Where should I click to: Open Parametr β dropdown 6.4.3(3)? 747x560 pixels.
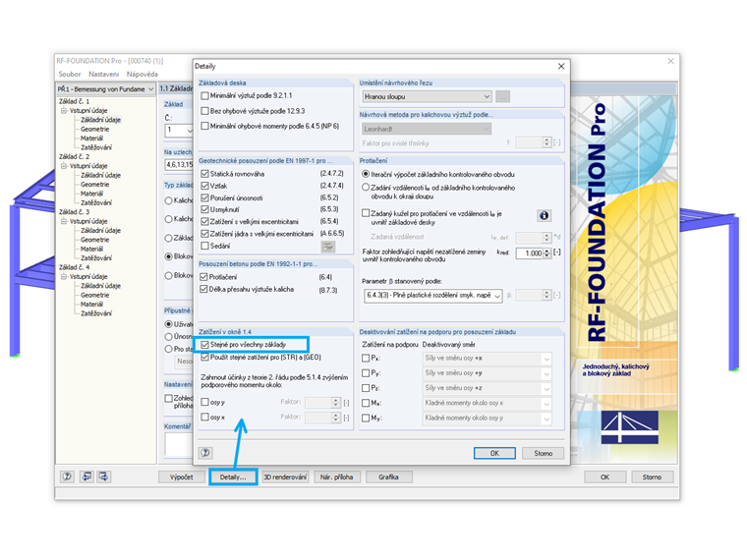[x=432, y=296]
